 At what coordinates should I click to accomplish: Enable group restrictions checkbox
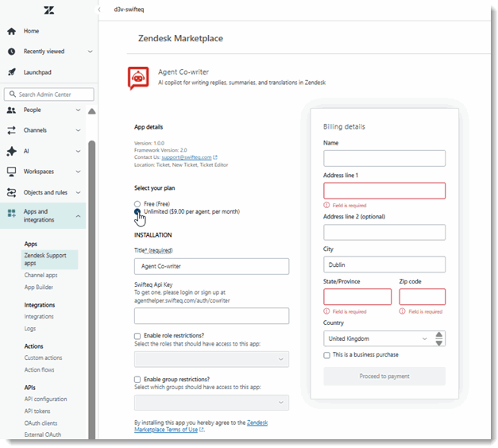coord(137,380)
